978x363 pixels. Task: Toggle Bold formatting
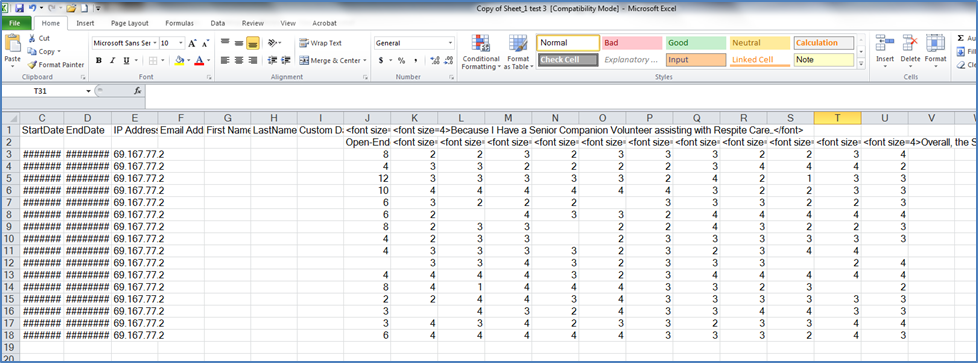point(99,60)
